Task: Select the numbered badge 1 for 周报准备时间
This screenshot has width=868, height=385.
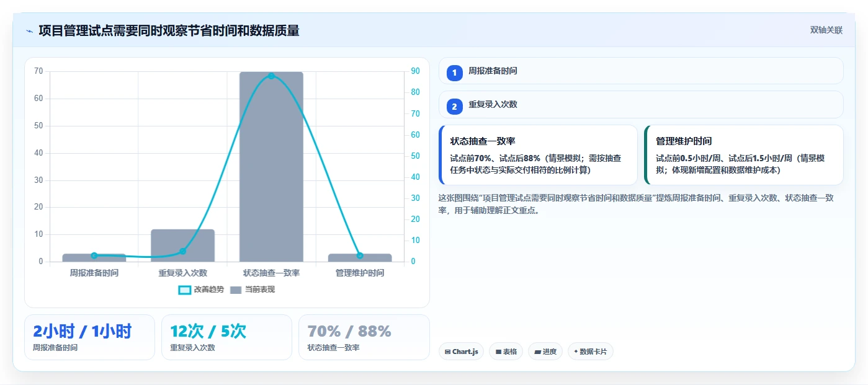Action: [454, 73]
